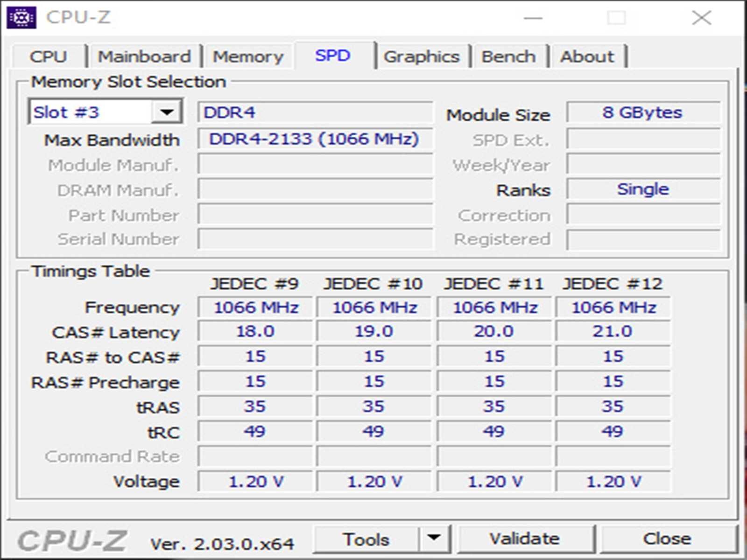
Task: Click the Module Size label
Action: (x=498, y=115)
